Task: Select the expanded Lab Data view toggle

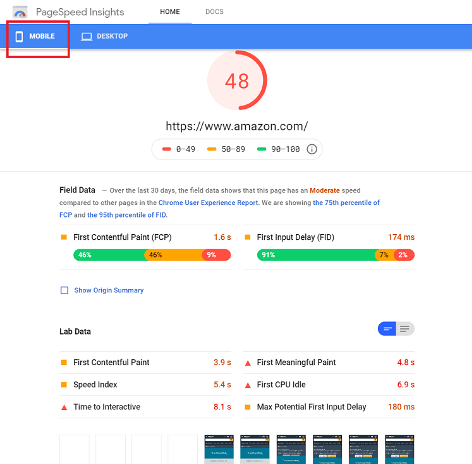Action: tap(405, 329)
